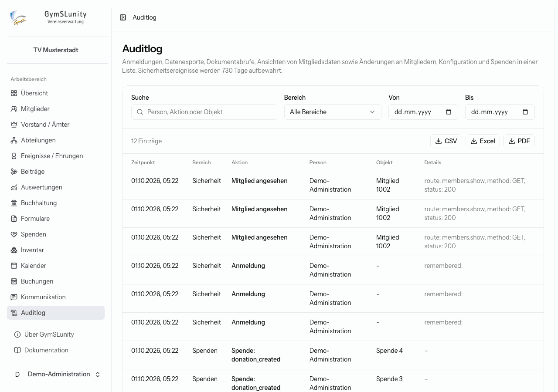Collapse sidebar with the panel toggle icon
Viewport: 558px width, 392px height.
[123, 17]
